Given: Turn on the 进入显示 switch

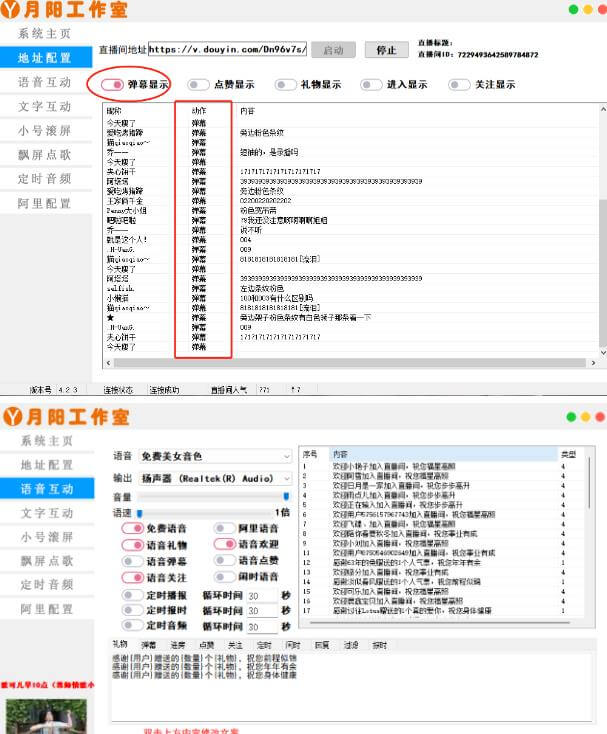Looking at the screenshot, I should pyautogui.click(x=371, y=85).
